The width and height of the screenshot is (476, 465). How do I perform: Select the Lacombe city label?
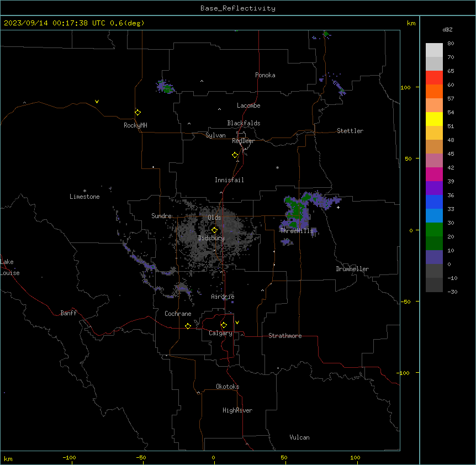(x=248, y=105)
